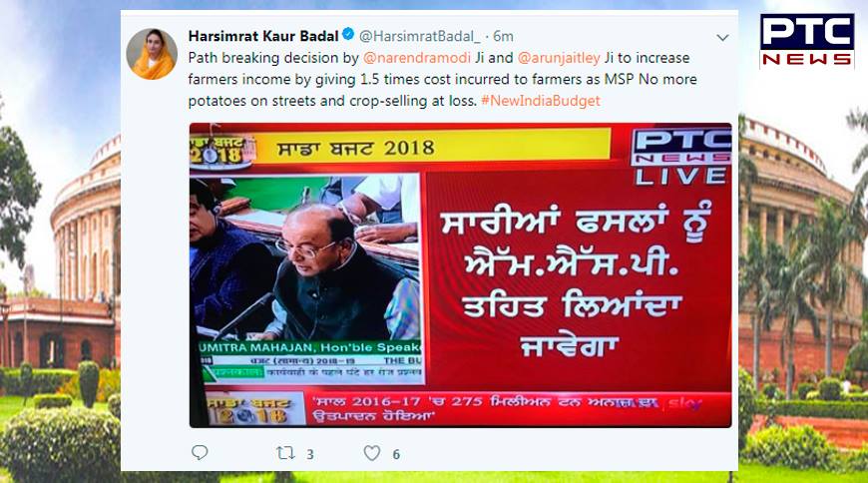The image size is (868, 483).
Task: Click the blue verified badge
Action: point(348,34)
